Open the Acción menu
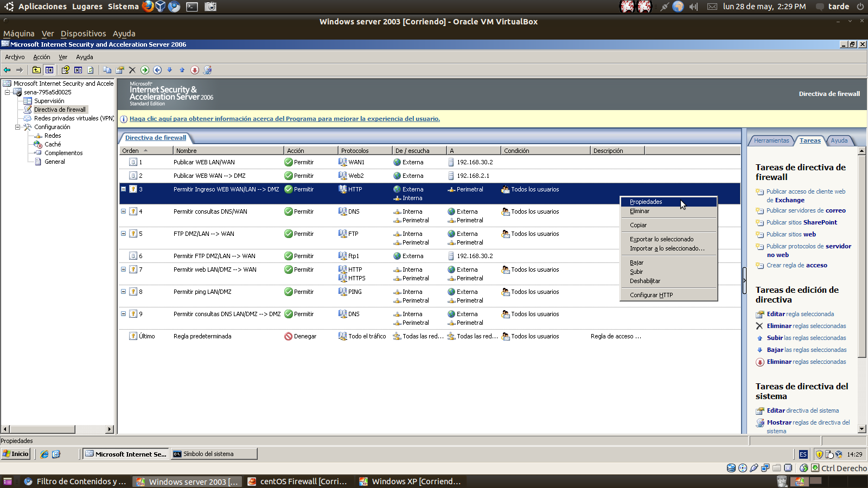 [42, 57]
